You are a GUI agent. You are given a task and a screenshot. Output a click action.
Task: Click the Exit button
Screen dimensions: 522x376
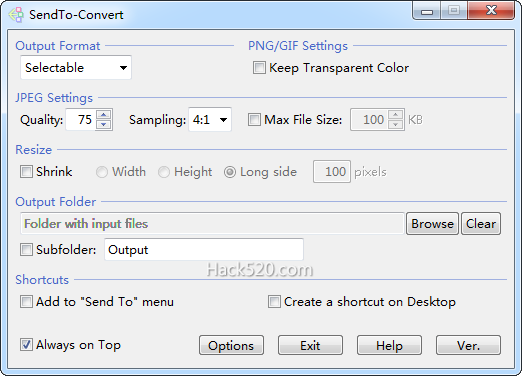[x=310, y=345]
